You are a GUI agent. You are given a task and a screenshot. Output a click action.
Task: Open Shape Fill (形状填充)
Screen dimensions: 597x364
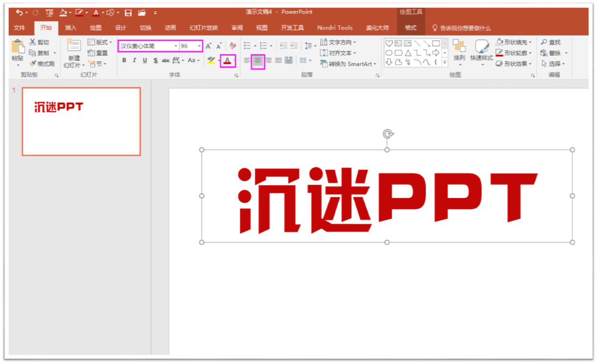tap(515, 42)
